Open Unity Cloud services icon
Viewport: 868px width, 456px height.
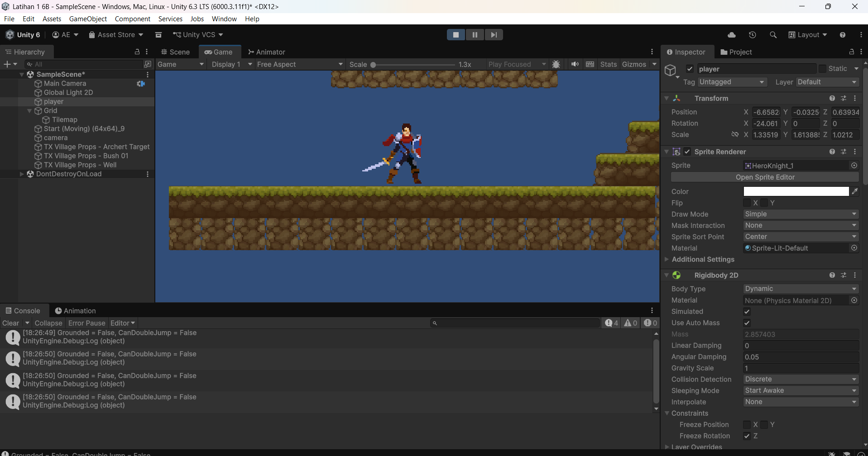pos(731,35)
